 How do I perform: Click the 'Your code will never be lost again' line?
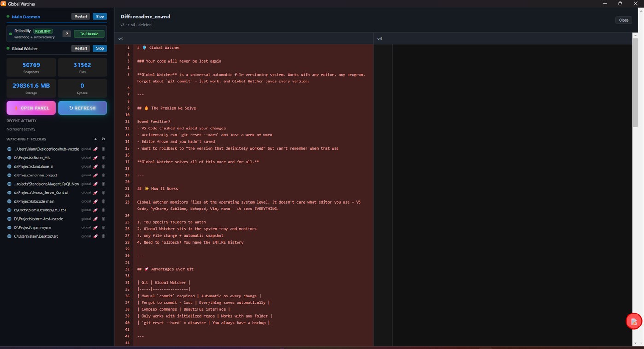click(x=179, y=61)
